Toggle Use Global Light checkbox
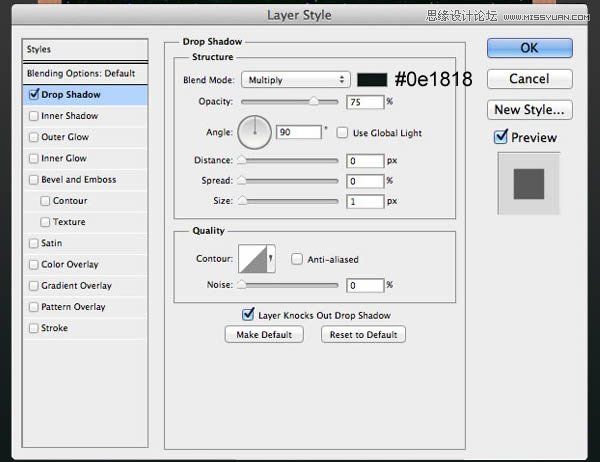 tap(344, 132)
